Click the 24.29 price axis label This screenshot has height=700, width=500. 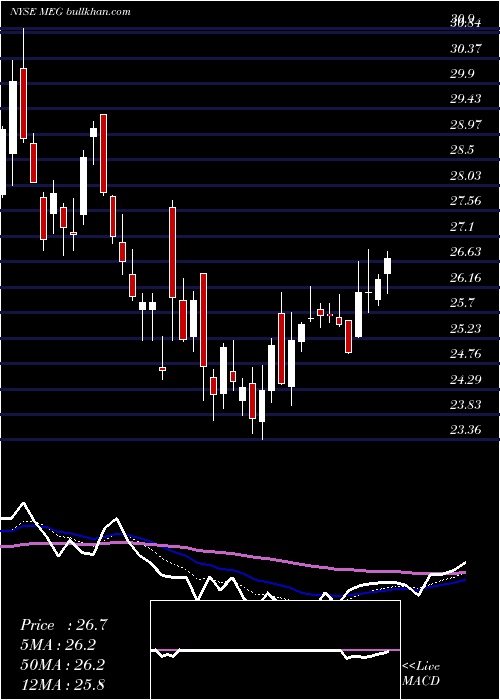pos(466,380)
